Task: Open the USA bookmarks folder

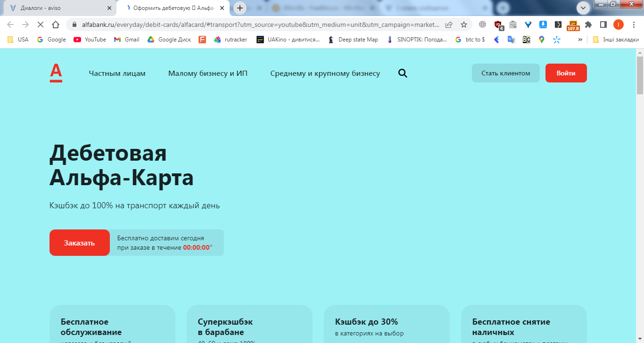Action: 18,40
